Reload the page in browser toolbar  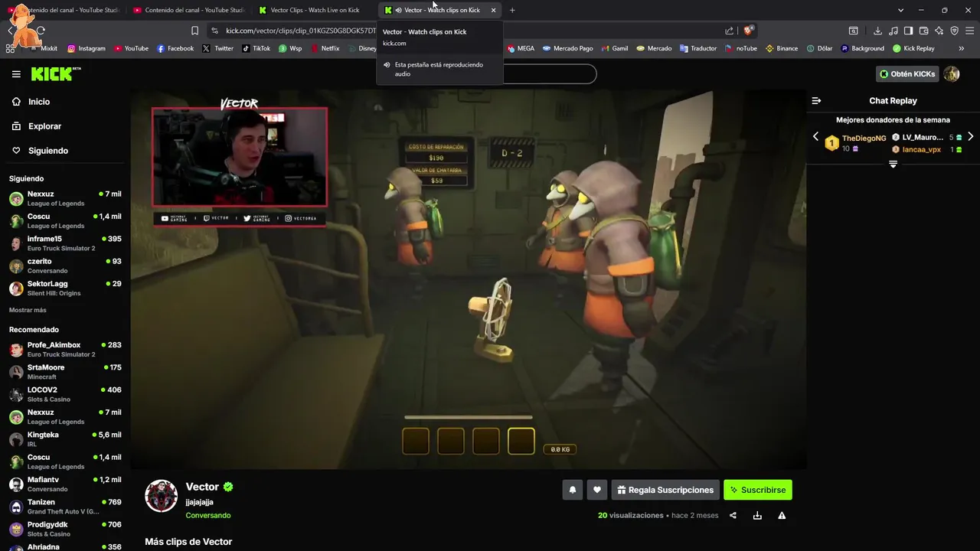pos(41,31)
